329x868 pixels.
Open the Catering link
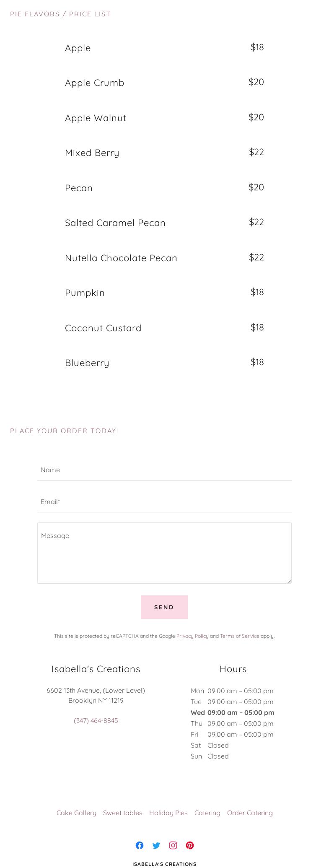coord(207,813)
